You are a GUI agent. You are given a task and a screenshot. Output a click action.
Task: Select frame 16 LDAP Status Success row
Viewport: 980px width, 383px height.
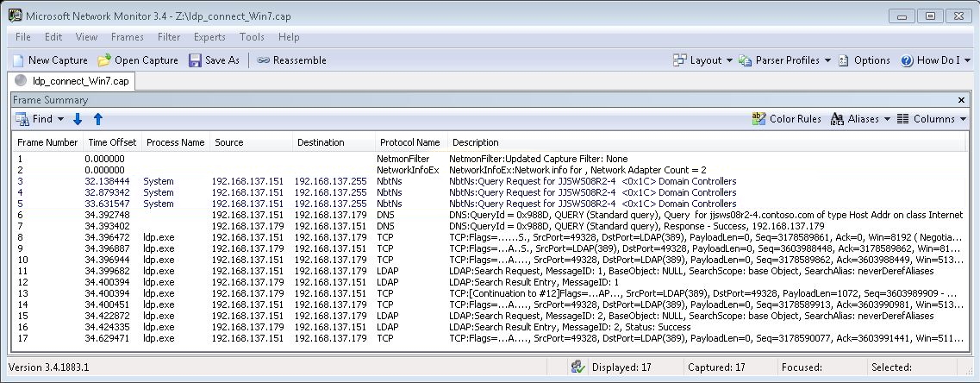[x=490, y=327]
